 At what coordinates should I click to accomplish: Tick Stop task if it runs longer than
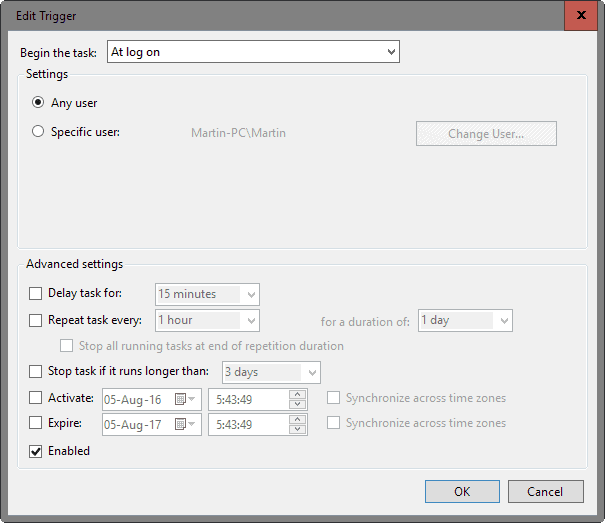[37, 372]
